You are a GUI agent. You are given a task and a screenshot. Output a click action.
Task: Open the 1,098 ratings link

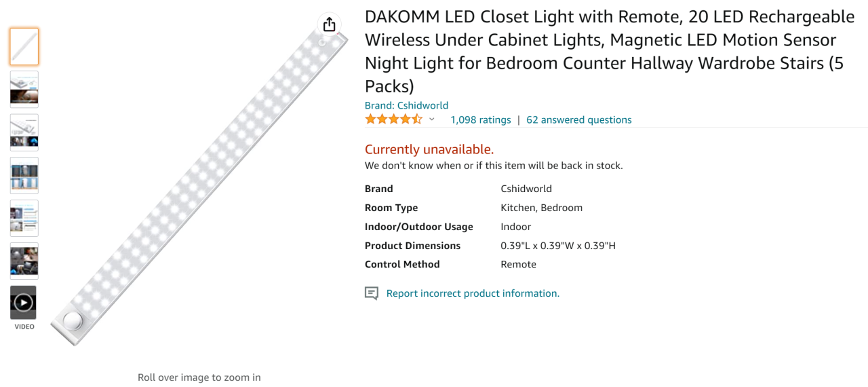pyautogui.click(x=481, y=119)
